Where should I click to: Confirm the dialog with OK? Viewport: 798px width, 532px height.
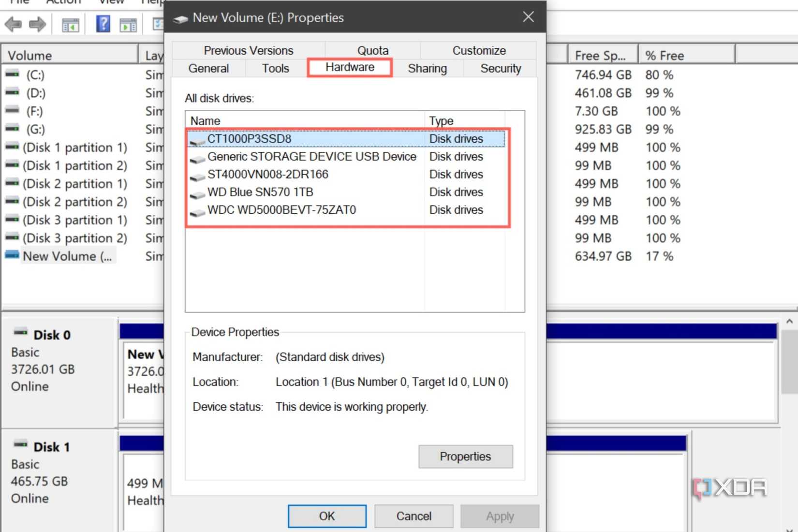pyautogui.click(x=327, y=516)
